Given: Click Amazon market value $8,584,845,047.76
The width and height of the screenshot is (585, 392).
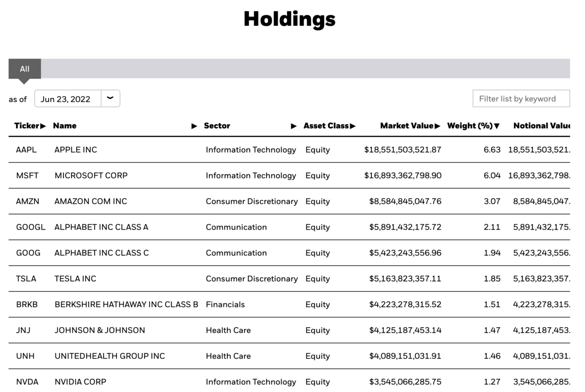Looking at the screenshot, I should [x=406, y=201].
